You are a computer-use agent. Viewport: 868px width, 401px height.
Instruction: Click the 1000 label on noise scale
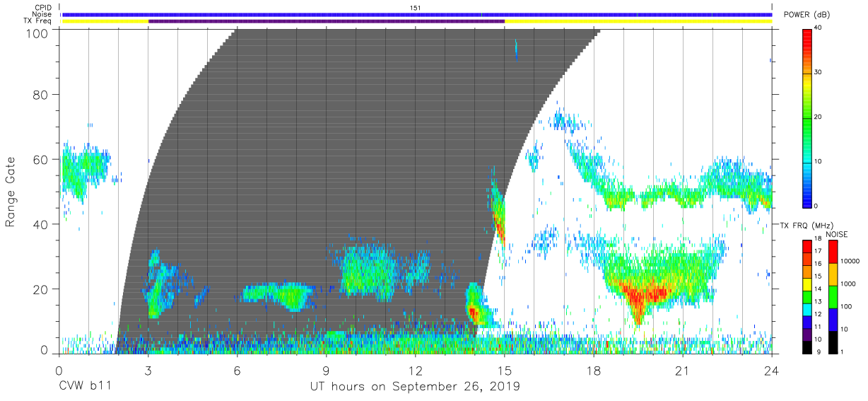click(848, 284)
